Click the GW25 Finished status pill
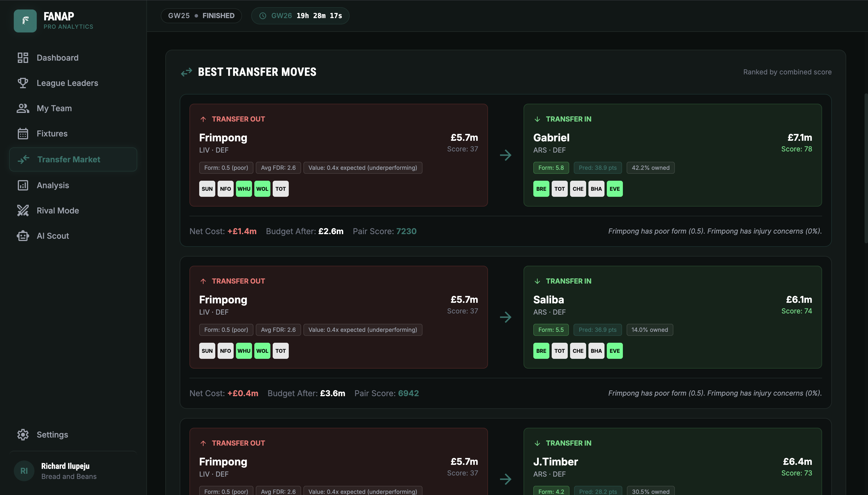Image resolution: width=868 pixels, height=495 pixels. 201,16
